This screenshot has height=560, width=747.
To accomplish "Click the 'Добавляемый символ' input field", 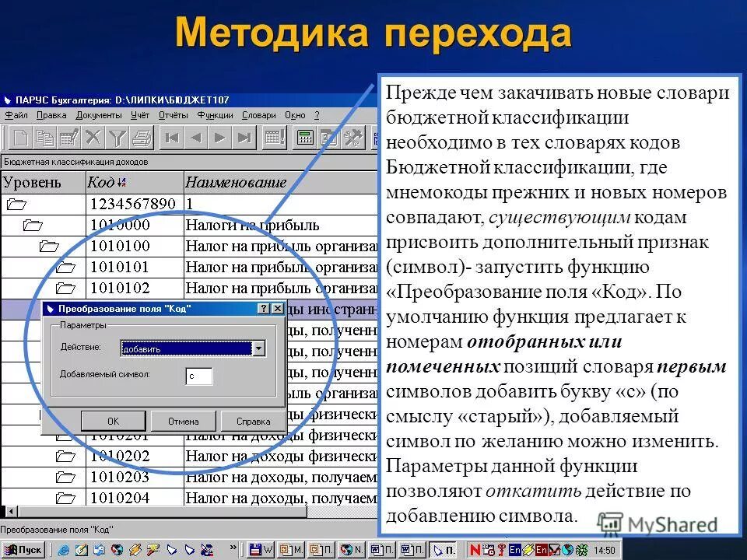I will coord(199,376).
